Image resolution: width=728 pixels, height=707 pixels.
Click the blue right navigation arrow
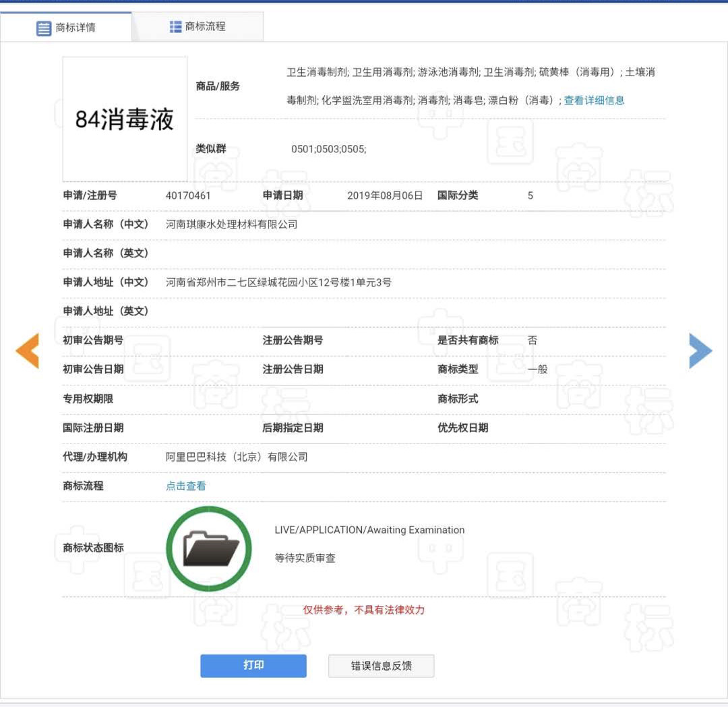pyautogui.click(x=701, y=350)
